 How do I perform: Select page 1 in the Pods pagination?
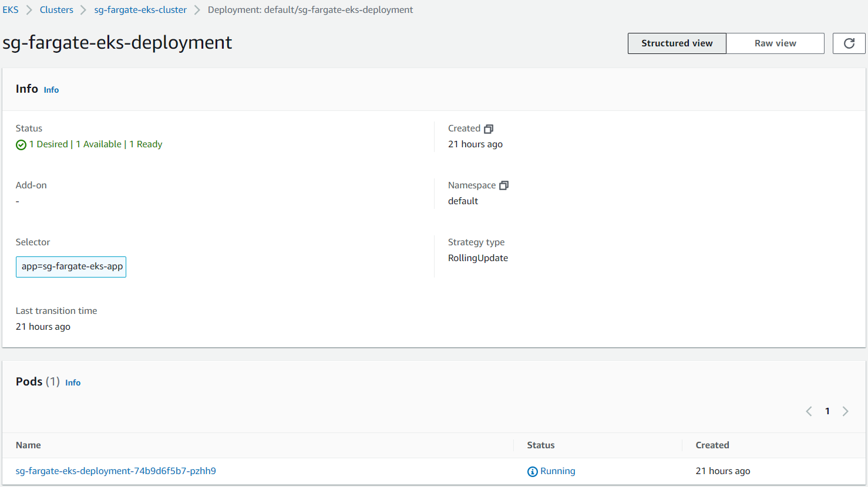click(x=827, y=411)
